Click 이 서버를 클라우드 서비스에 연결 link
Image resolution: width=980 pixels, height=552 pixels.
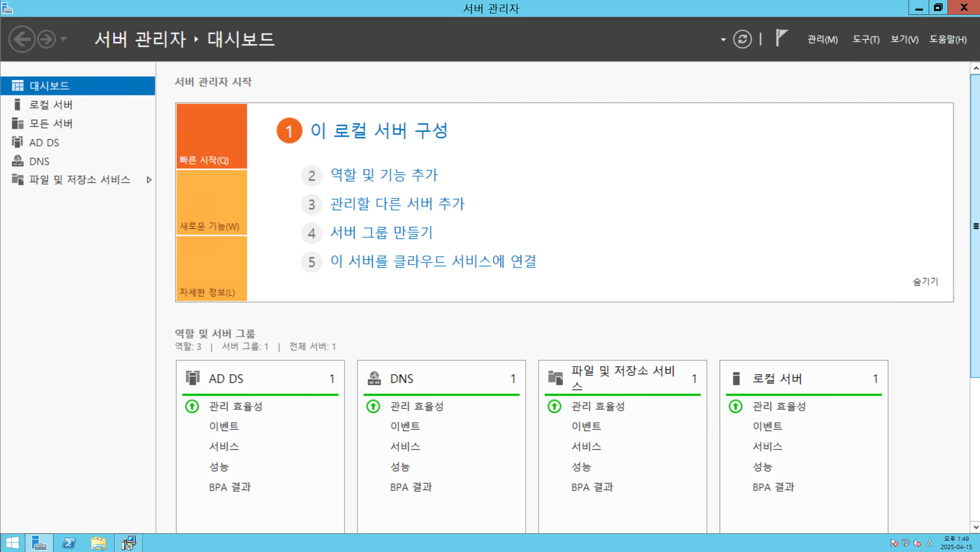click(433, 261)
